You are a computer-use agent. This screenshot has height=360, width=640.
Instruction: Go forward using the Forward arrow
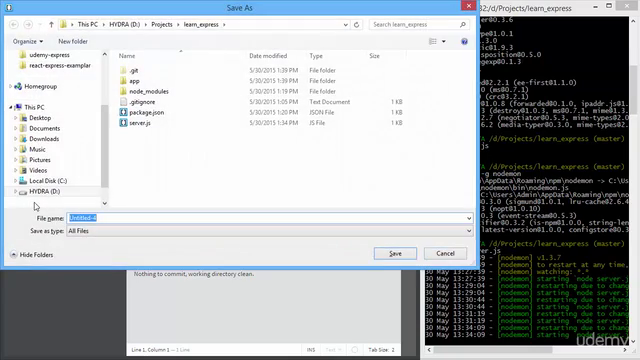tap(28, 24)
